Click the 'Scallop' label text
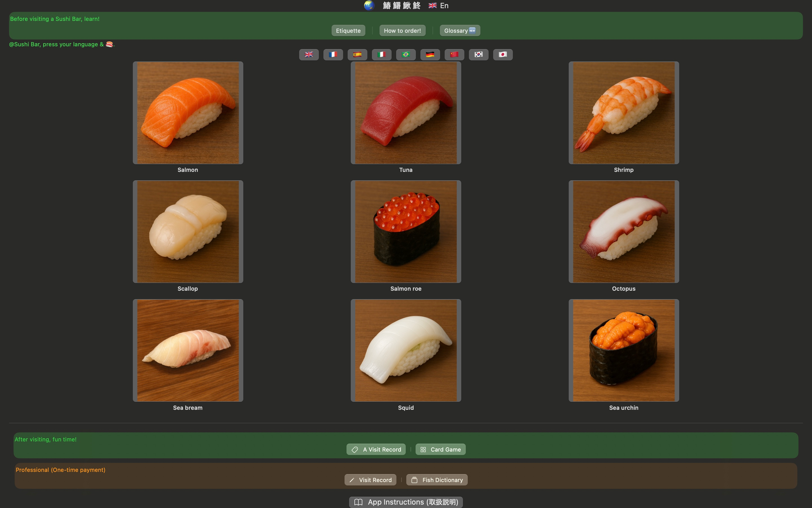 pos(188,289)
